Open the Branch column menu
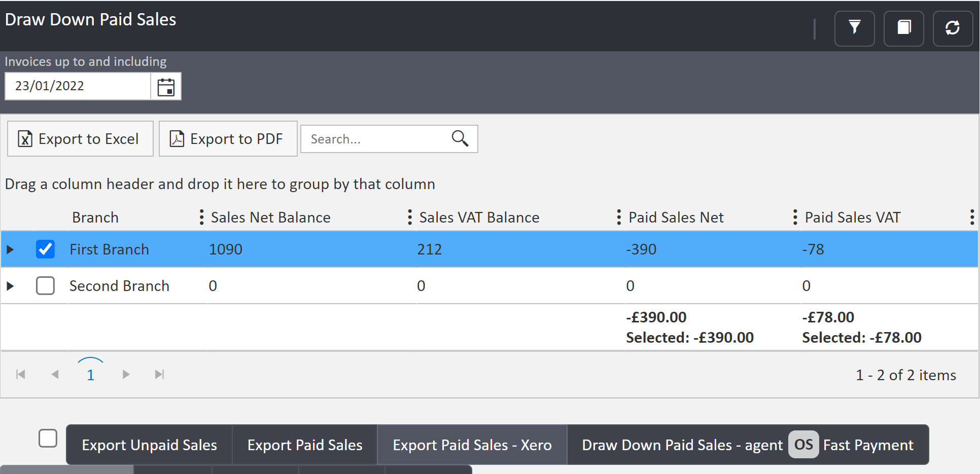980x474 pixels. 201,217
